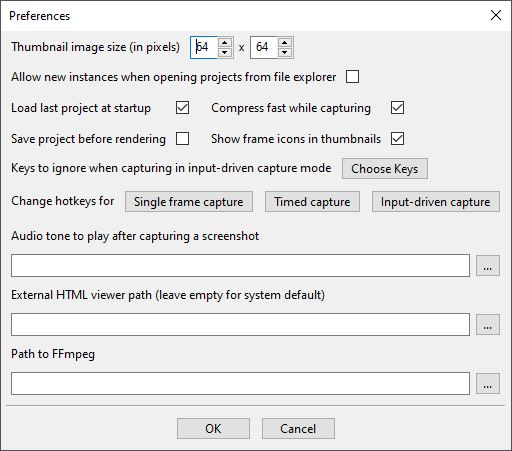Confirm preferences with OK button
This screenshot has width=512, height=451.
coord(213,429)
